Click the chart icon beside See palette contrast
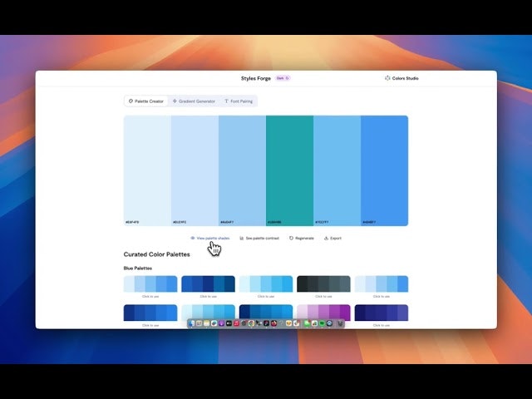The width and height of the screenshot is (532, 399). (242, 238)
